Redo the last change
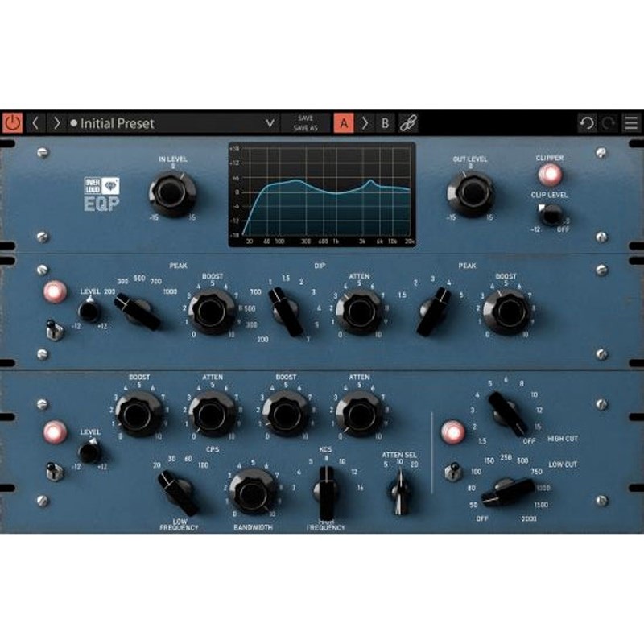 pos(609,123)
